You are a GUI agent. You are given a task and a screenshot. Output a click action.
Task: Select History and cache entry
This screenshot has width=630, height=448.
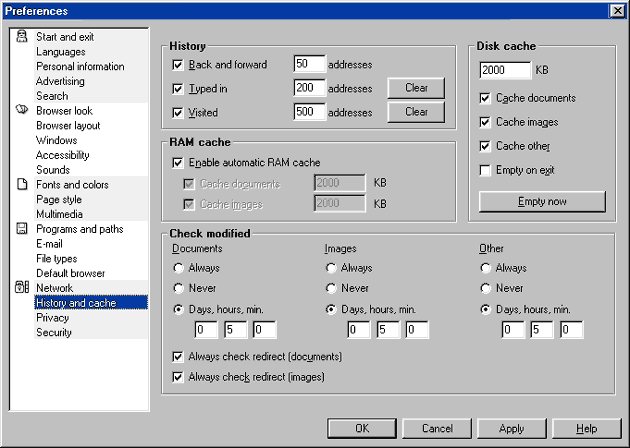[x=91, y=303]
